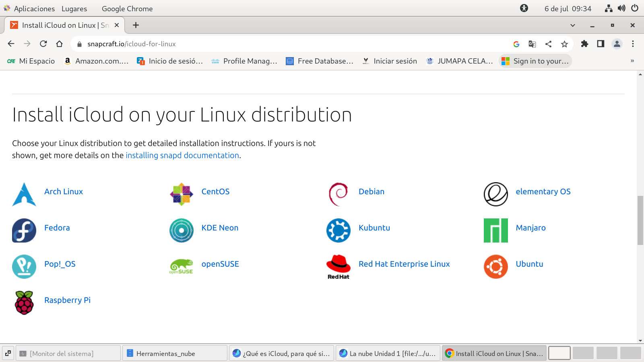The height and width of the screenshot is (362, 644).
Task: Click the Ubuntu logo icon
Action: tap(495, 267)
